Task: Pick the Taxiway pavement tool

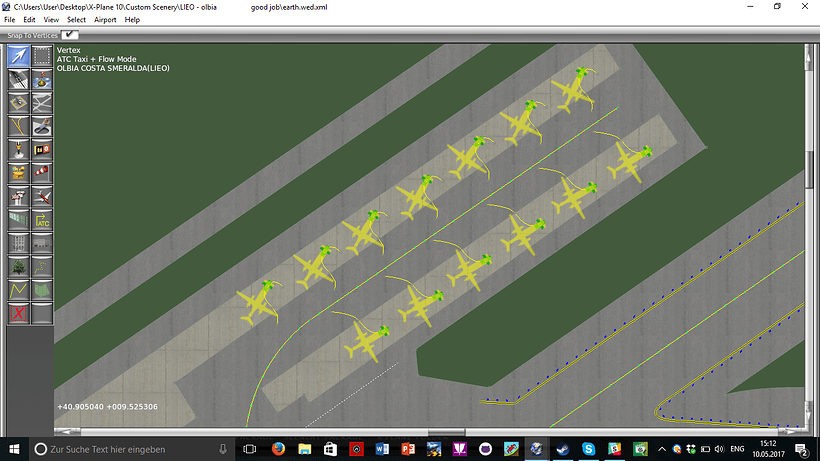Action: 42,103
